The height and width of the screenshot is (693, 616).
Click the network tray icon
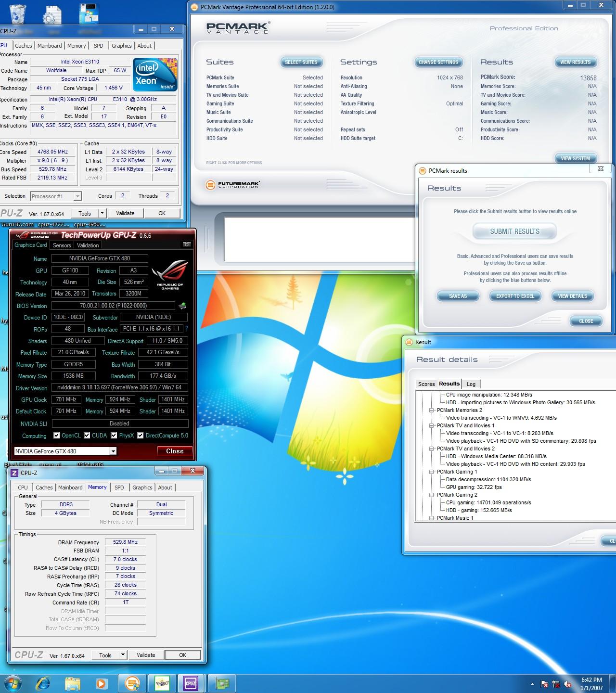556,684
